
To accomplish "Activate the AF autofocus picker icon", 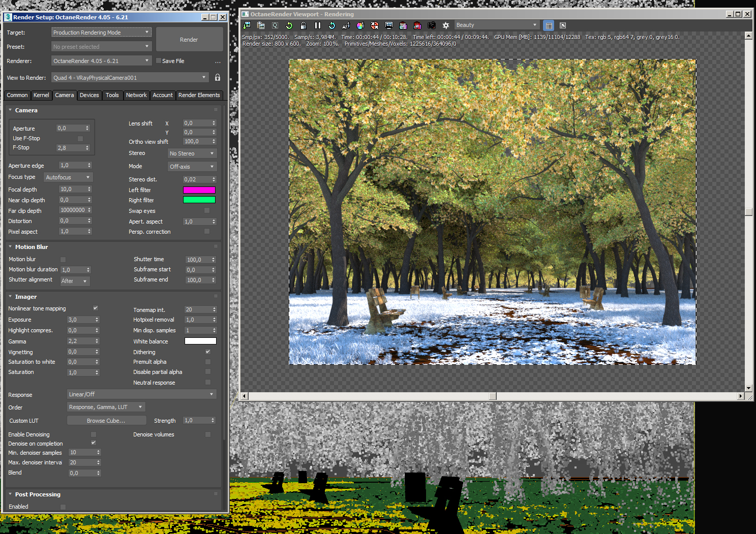I will (346, 25).
